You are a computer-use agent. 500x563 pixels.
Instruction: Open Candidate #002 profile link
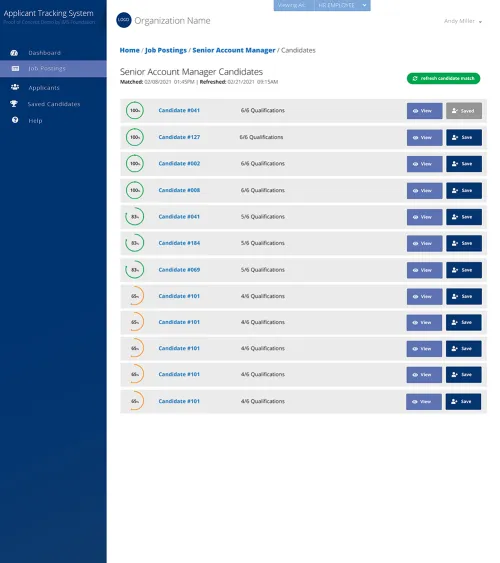tap(179, 163)
